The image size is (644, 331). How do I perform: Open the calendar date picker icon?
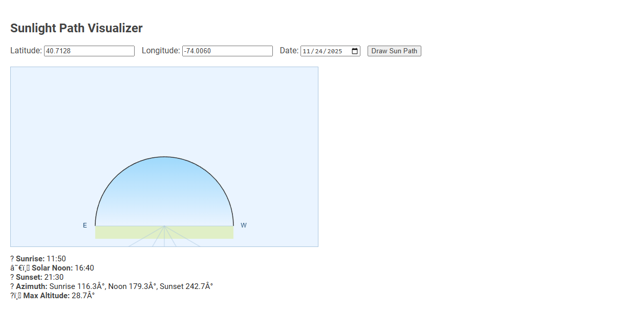click(x=355, y=51)
